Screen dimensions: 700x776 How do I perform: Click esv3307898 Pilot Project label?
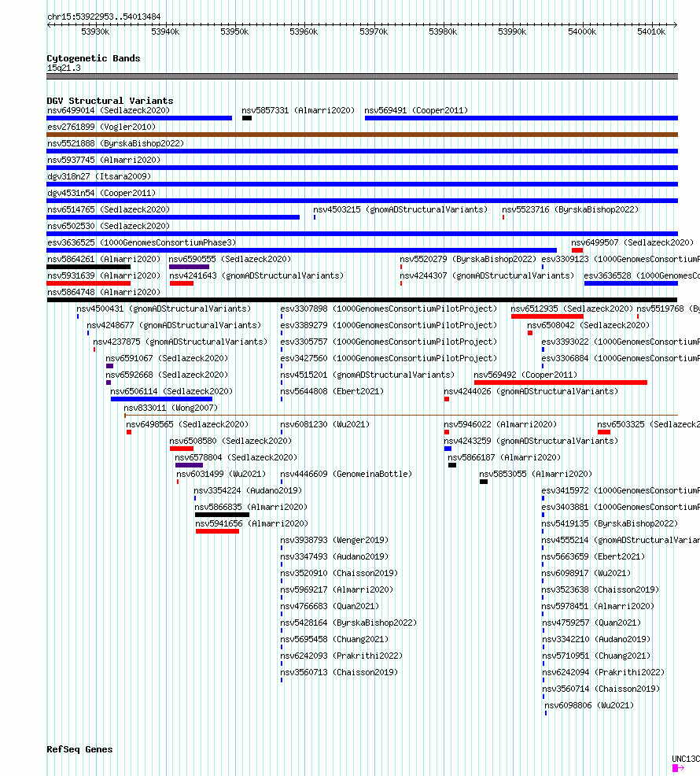click(x=389, y=309)
